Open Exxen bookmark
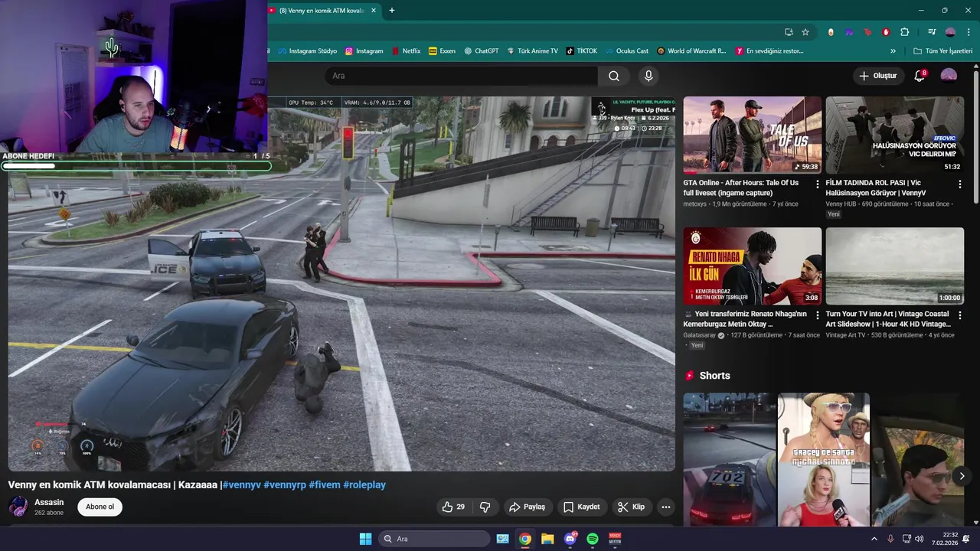 pyautogui.click(x=442, y=51)
